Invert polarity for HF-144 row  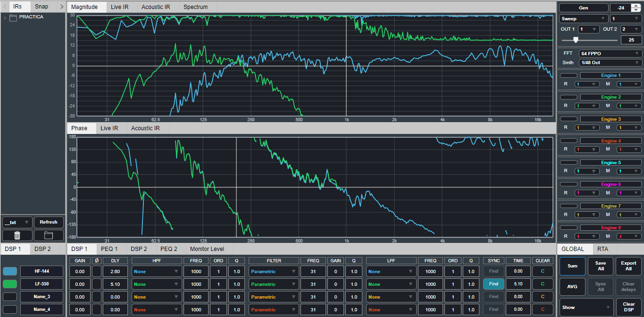(97, 271)
